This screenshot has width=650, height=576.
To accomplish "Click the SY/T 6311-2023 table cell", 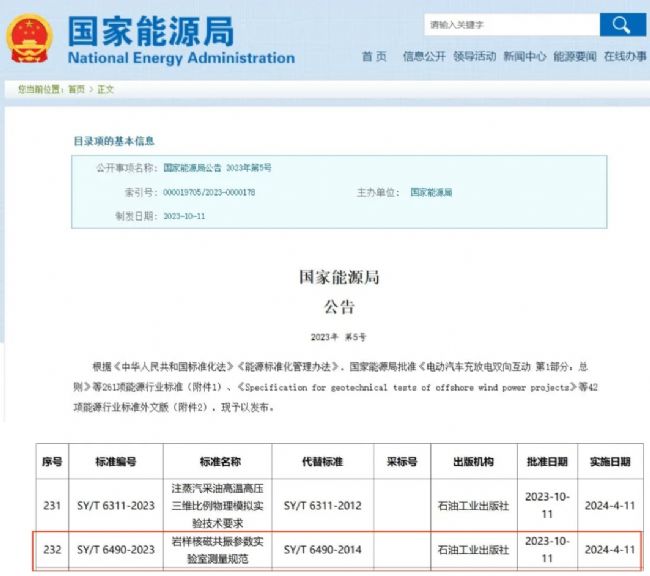I will point(117,506).
